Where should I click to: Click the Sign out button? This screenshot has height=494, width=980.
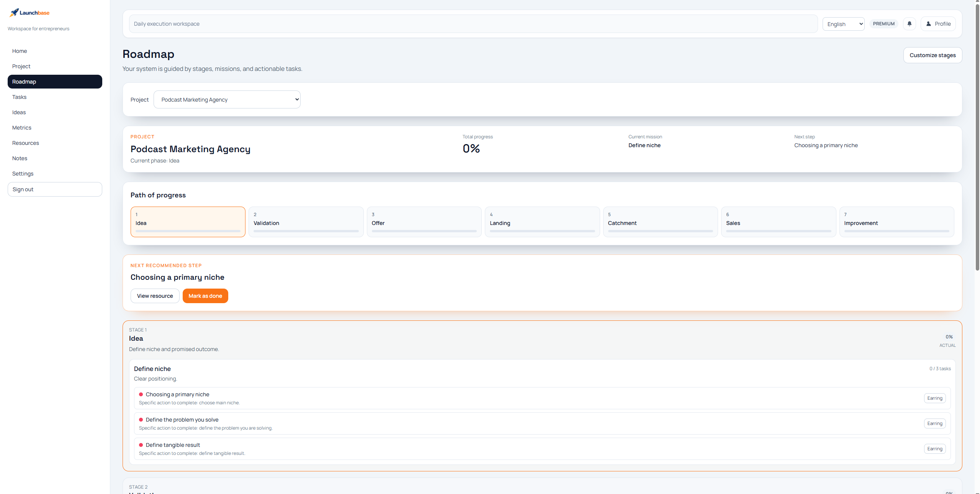click(x=55, y=189)
